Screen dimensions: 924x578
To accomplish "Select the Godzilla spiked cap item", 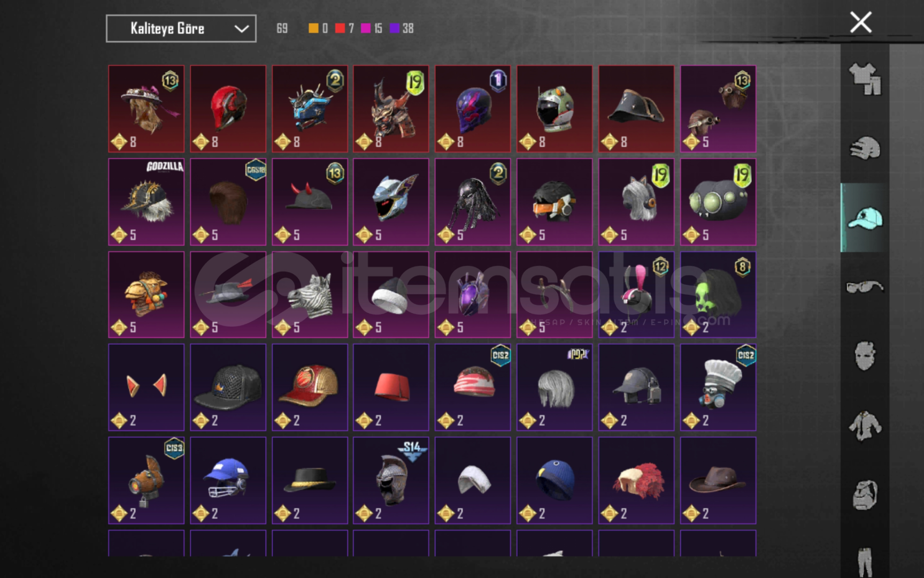I will tap(147, 202).
